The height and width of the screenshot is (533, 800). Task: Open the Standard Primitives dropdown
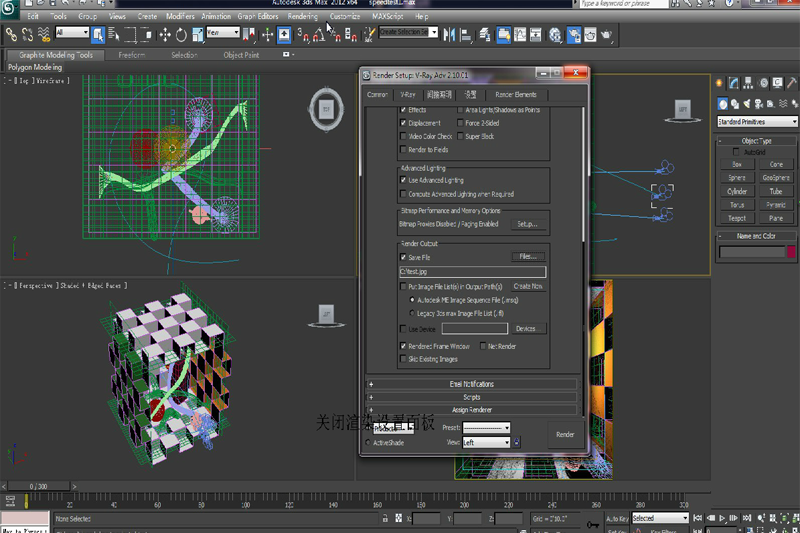(x=756, y=122)
